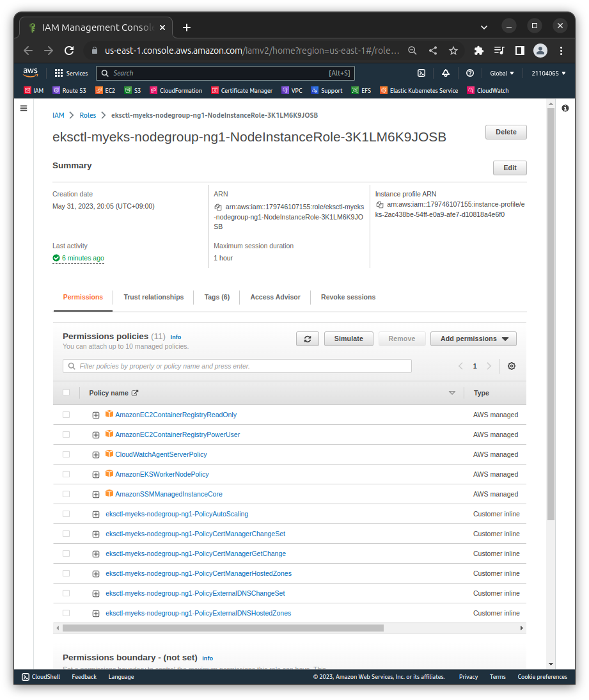Check CloudWatchAgentServerPolicy checkbox
This screenshot has width=589, height=700.
tap(67, 454)
